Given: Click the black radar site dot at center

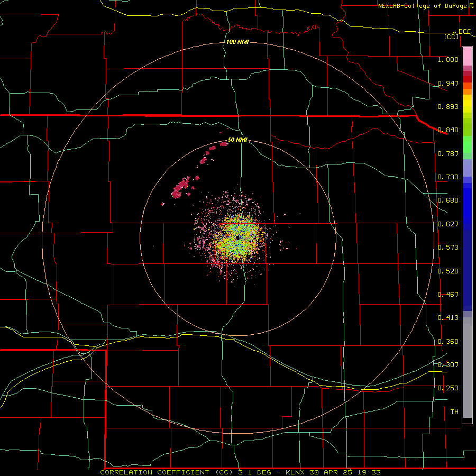Looking at the screenshot, I should click(237, 237).
